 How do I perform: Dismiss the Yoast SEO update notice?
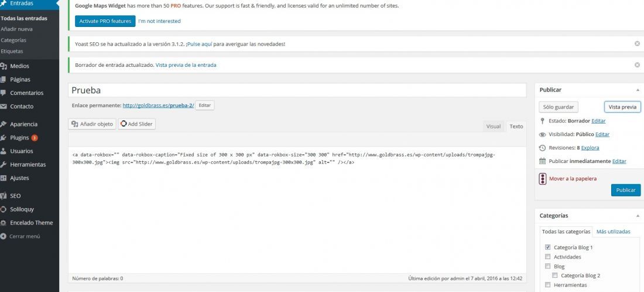pos(637,43)
